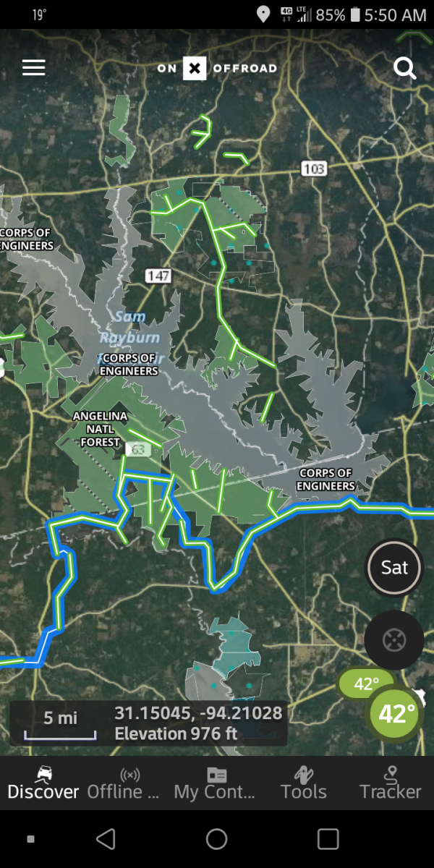Switch to the Discover tab
This screenshot has width=434, height=868.
[43, 783]
